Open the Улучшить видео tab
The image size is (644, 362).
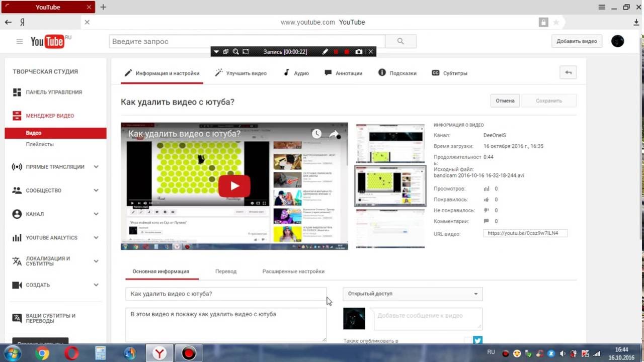[x=241, y=73]
